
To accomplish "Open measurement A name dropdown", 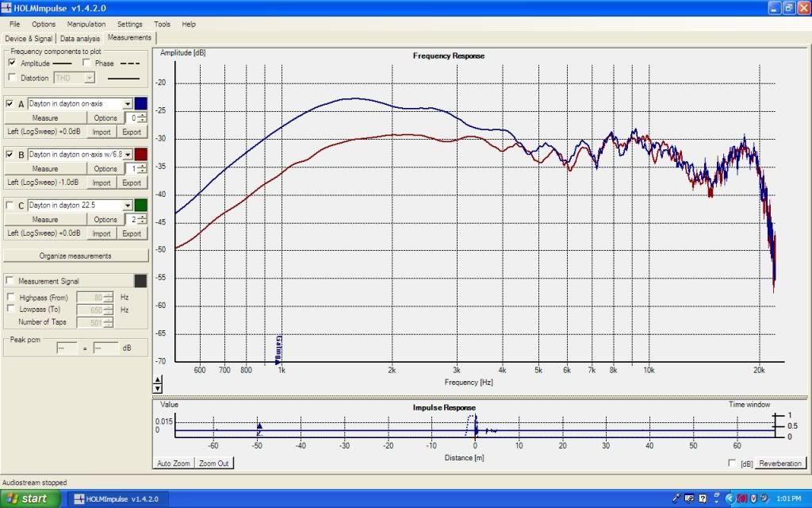I will (127, 104).
